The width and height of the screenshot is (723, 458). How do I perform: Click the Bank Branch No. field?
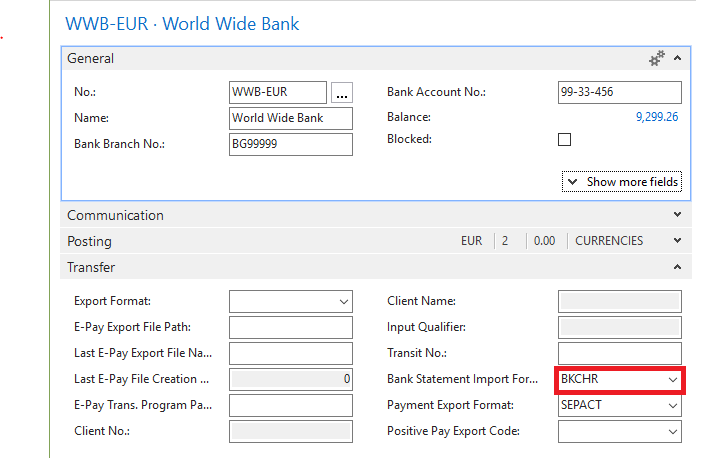(x=290, y=144)
